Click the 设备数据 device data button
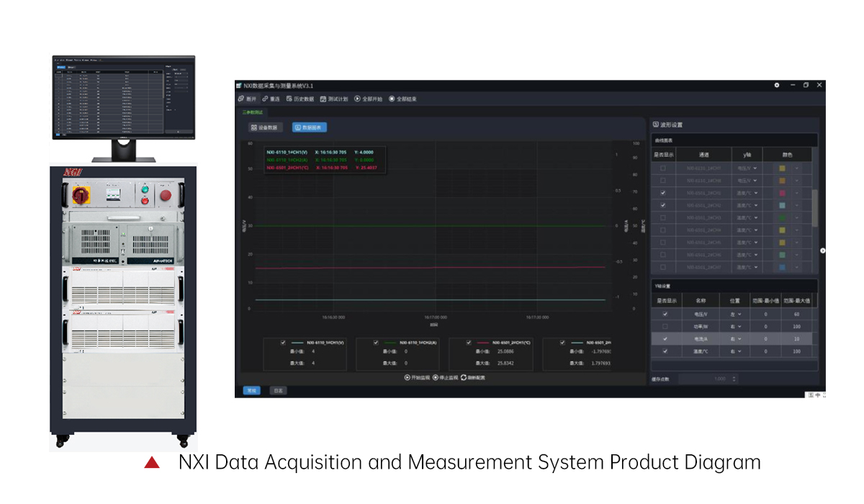This screenshot has height=504, width=864. coord(264,127)
